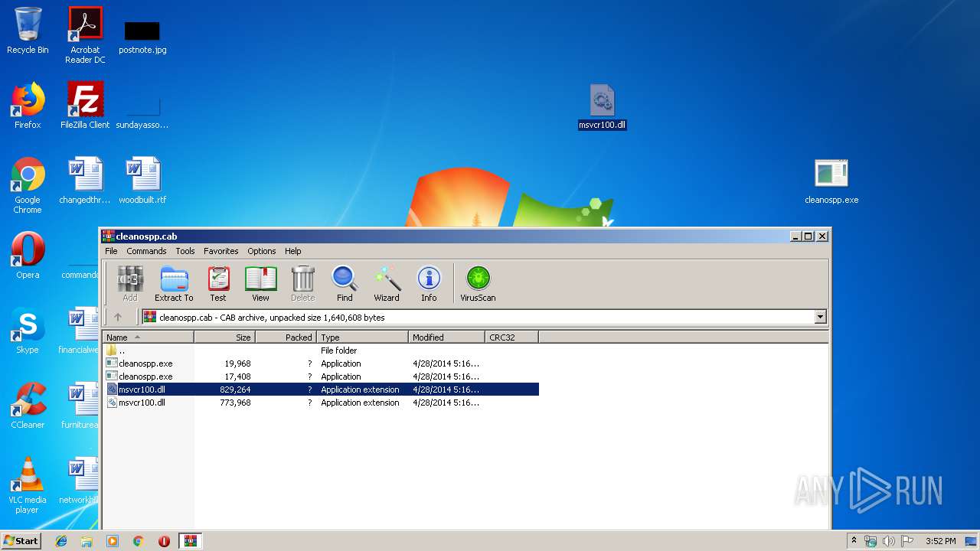Select msvcr100.dll with size 829,264
Screen dimensions: 980x551
coord(321,390)
